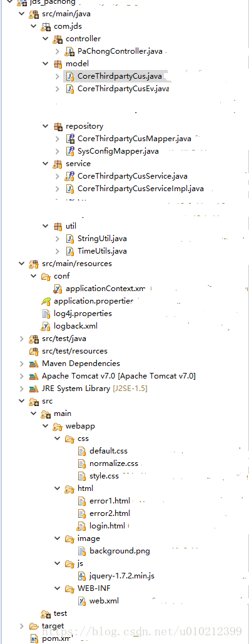Click the background.png file icon
Viewport: 249px width, 644px height.
[81, 551]
